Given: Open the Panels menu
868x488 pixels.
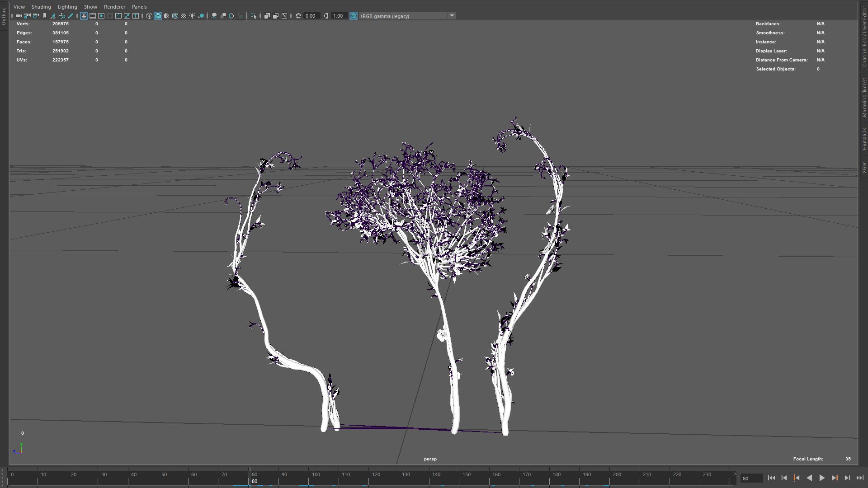Looking at the screenshot, I should (x=139, y=7).
